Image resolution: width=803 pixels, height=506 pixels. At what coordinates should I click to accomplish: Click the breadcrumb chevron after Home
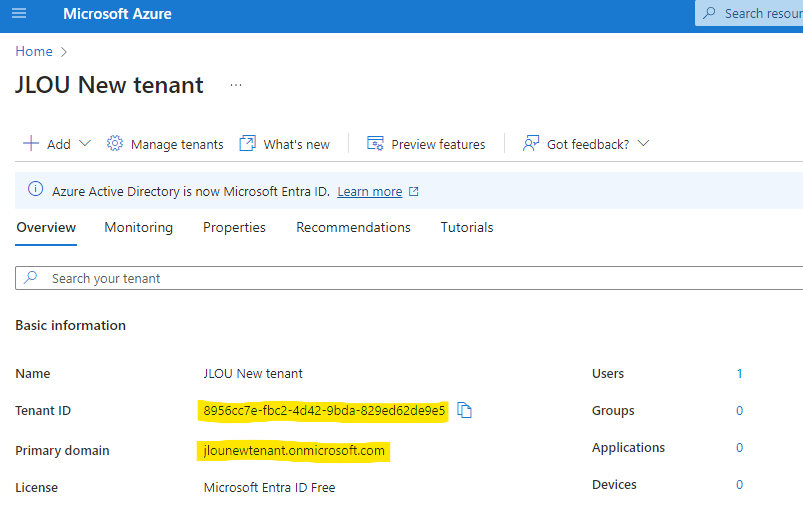pyautogui.click(x=64, y=52)
